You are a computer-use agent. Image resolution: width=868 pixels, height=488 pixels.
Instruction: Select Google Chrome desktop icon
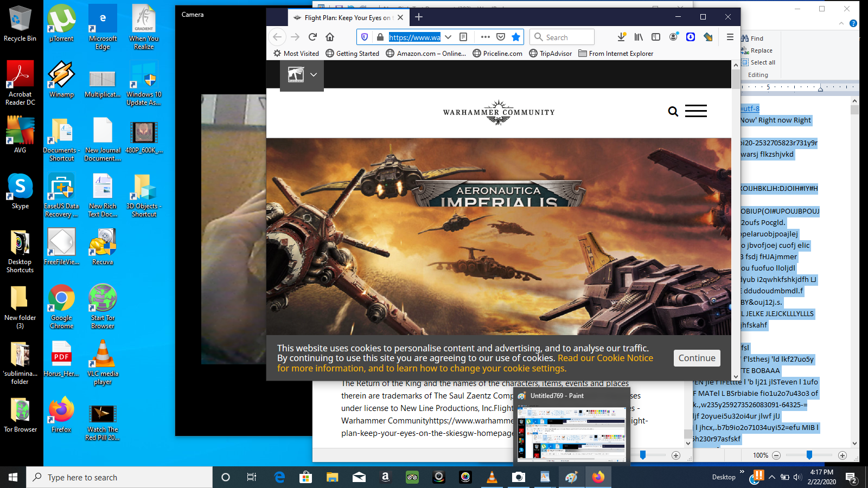[61, 306]
